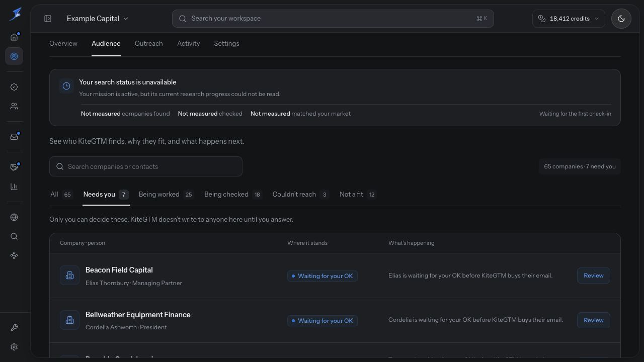Switch to the Settings tab
The height and width of the screenshot is (362, 644).
[x=226, y=44]
